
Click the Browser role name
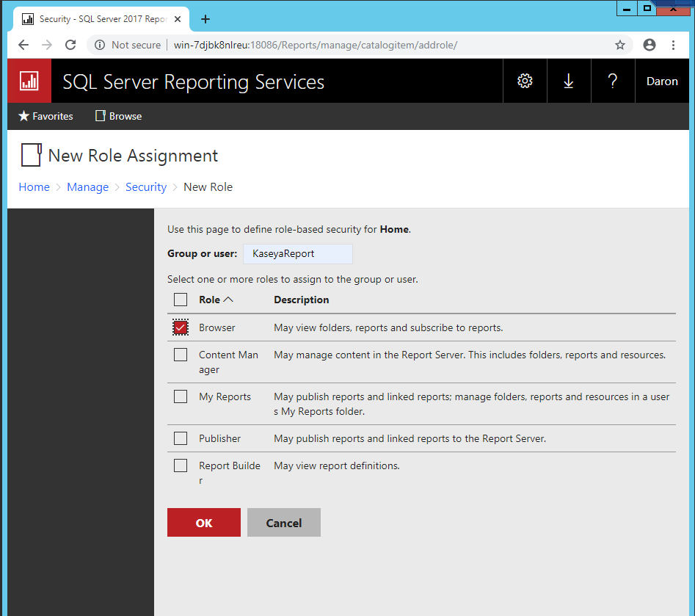pos(217,327)
